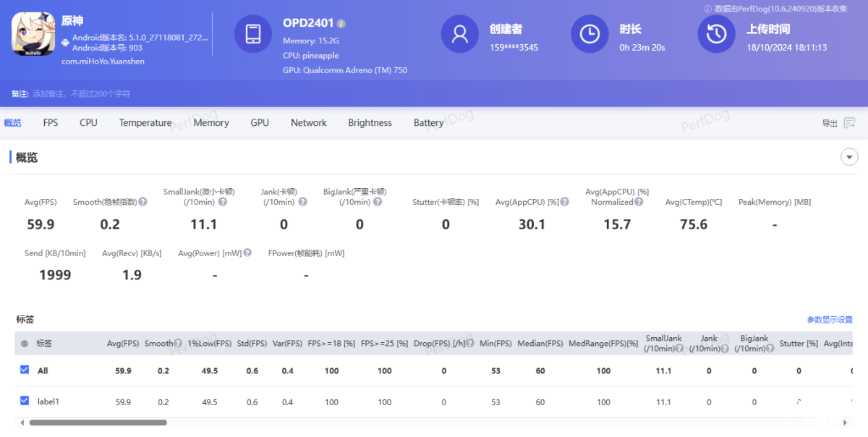Toggle the eye icon in the 标签 table header

pos(25,344)
